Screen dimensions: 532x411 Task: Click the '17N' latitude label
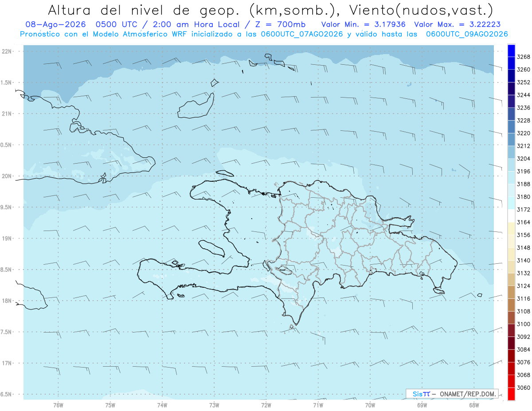tap(7, 363)
